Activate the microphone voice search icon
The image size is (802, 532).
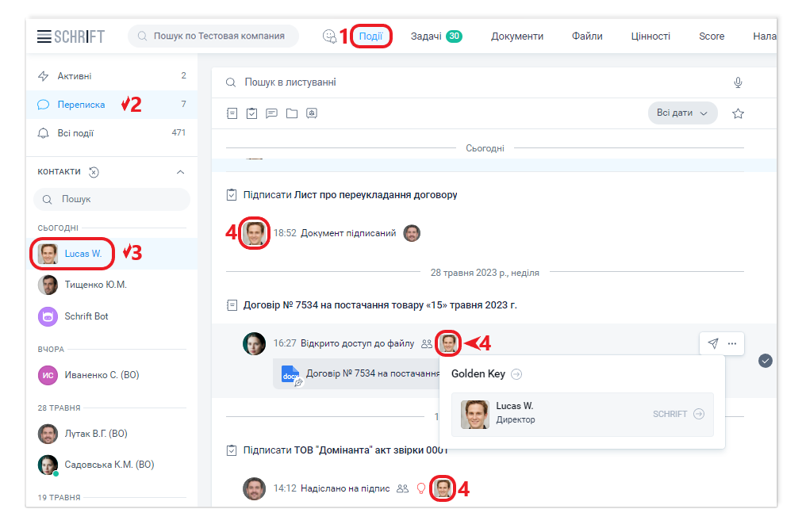[738, 82]
